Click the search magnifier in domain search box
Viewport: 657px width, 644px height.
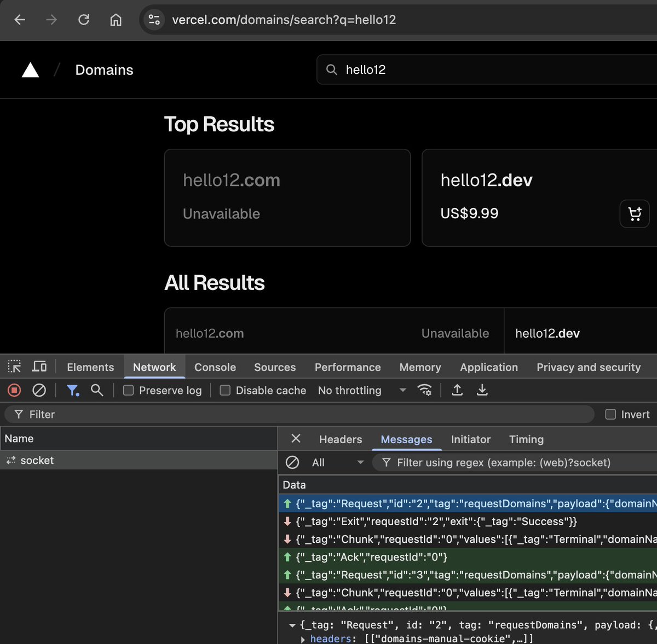(332, 69)
